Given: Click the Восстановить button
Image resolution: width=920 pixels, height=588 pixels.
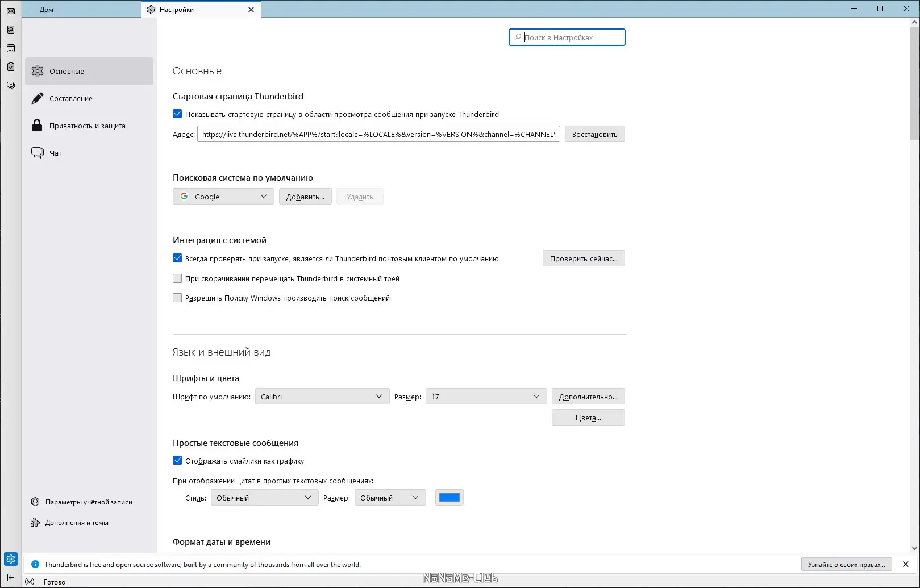Looking at the screenshot, I should click(594, 134).
